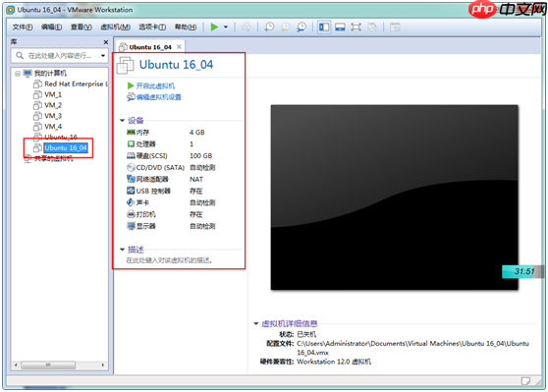Select Red Hat Enterprise in library
This screenshot has width=548, height=392.
pos(71,84)
